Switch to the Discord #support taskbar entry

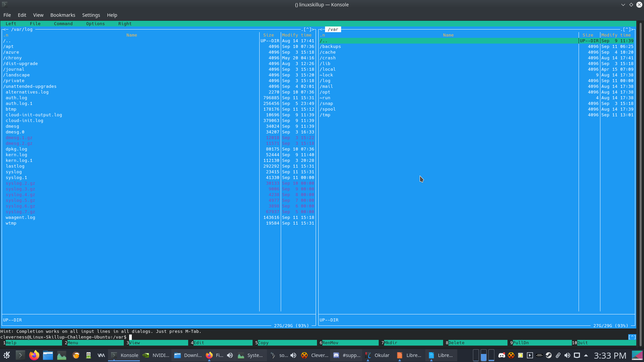tap(347, 355)
